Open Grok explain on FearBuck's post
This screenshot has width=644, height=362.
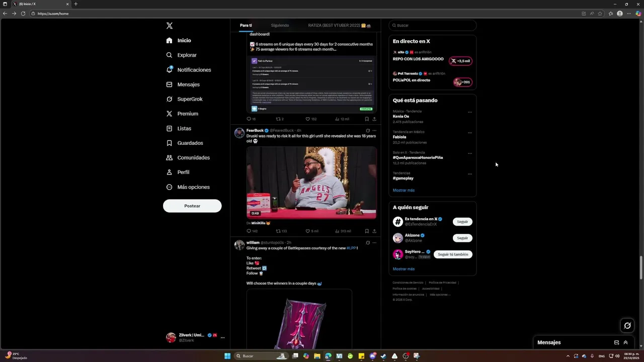coord(368,131)
